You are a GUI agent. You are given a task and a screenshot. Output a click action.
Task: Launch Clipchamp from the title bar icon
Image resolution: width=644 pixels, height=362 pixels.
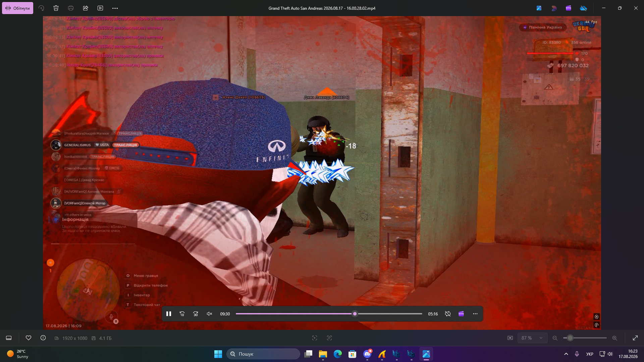click(x=569, y=8)
